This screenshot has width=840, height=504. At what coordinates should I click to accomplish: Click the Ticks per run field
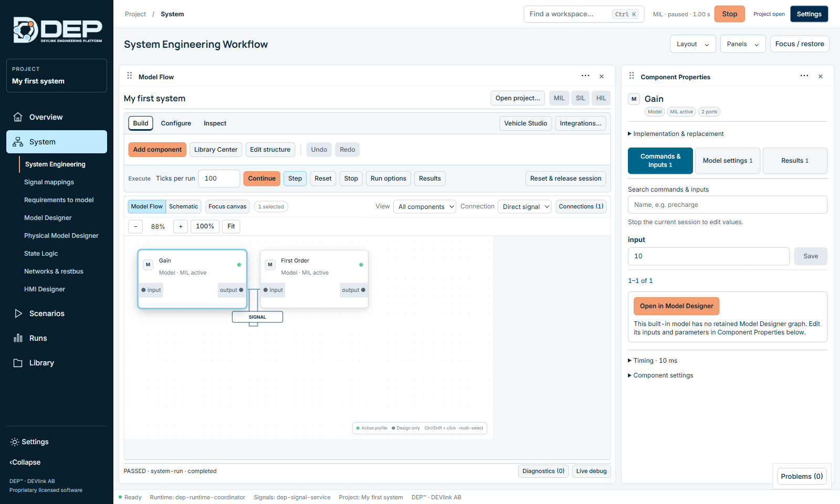[219, 178]
